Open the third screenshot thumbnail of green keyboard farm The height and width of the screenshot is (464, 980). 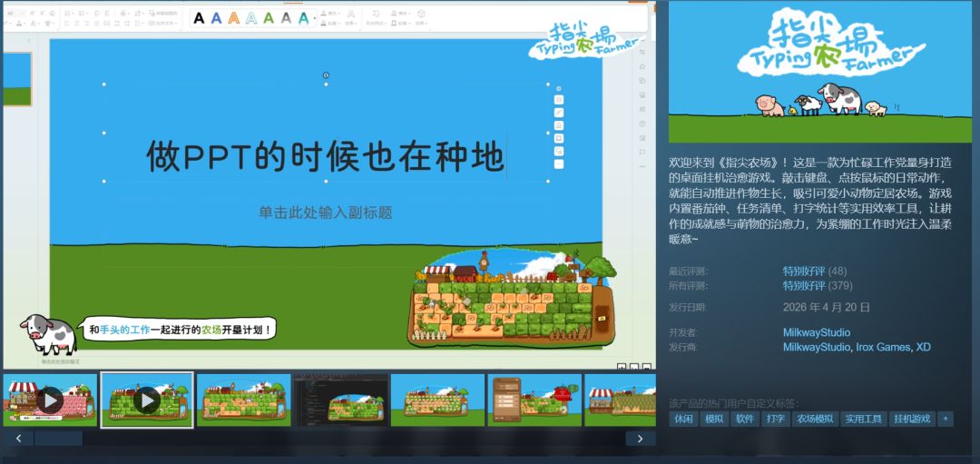click(244, 400)
